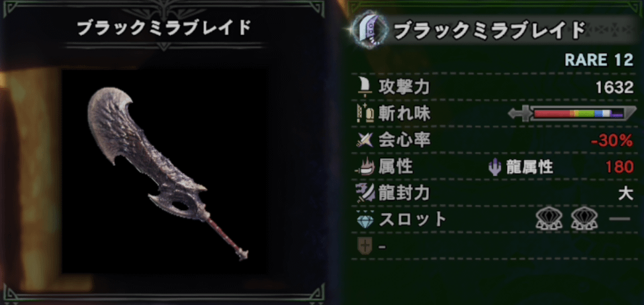
Task: Click the sharpness whetstone icon
Action: pyautogui.click(x=365, y=114)
